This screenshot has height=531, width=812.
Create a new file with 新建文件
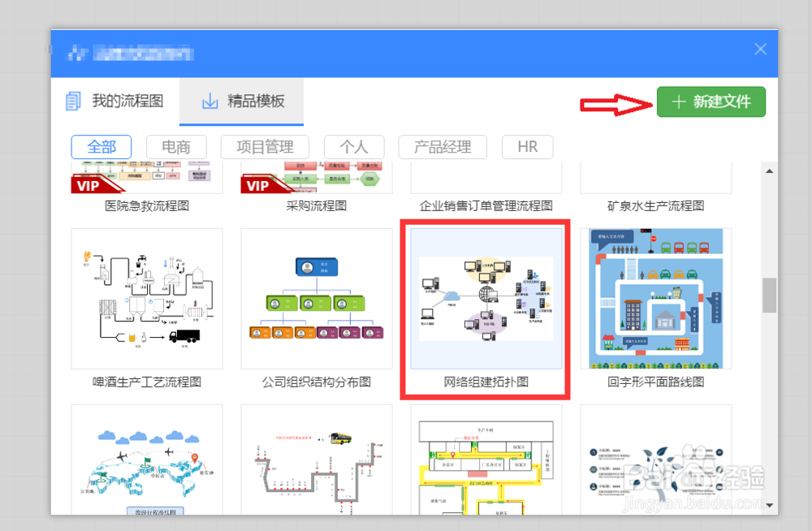pos(711,101)
